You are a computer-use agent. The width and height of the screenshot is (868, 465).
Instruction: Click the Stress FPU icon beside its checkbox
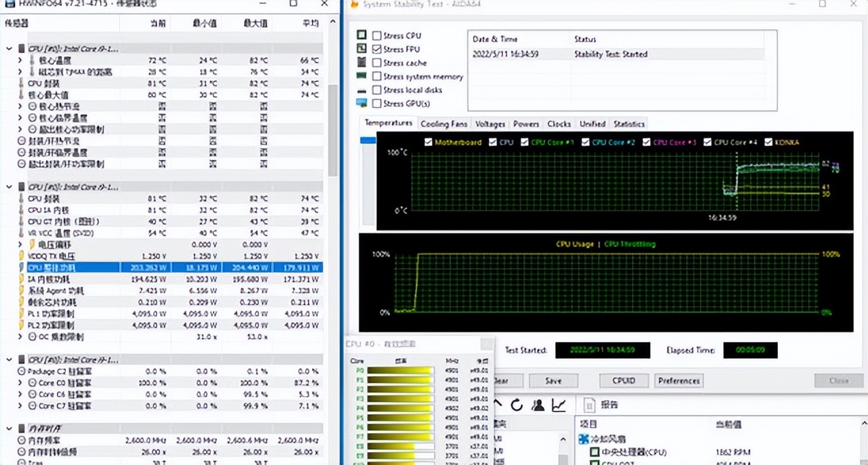tap(361, 49)
